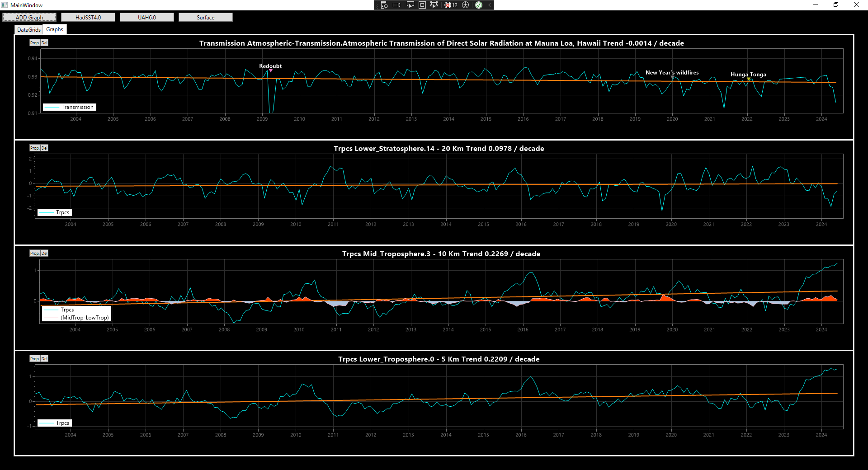Toggle Track Focused Element icon
The image size is (868, 470).
point(434,5)
